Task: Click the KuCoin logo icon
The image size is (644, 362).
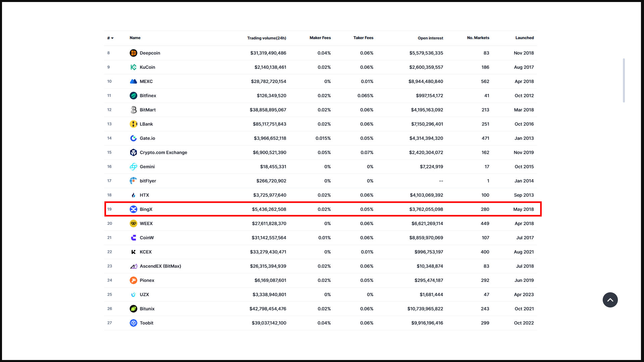Action: click(x=133, y=67)
